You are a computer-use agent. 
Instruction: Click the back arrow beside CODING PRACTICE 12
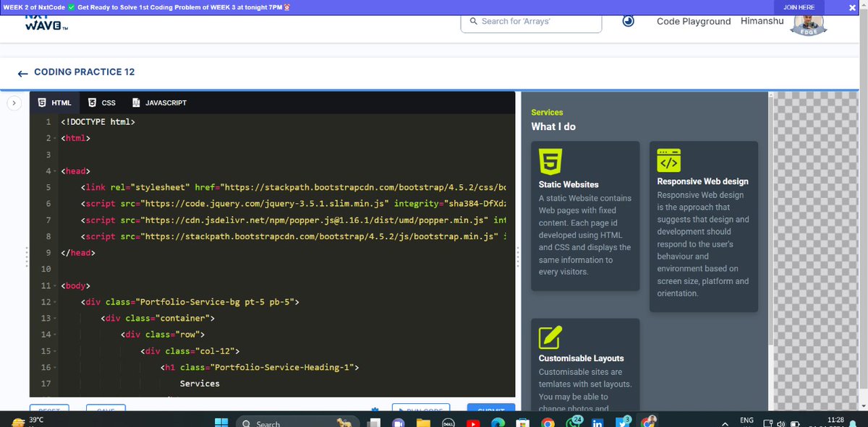[22, 72]
